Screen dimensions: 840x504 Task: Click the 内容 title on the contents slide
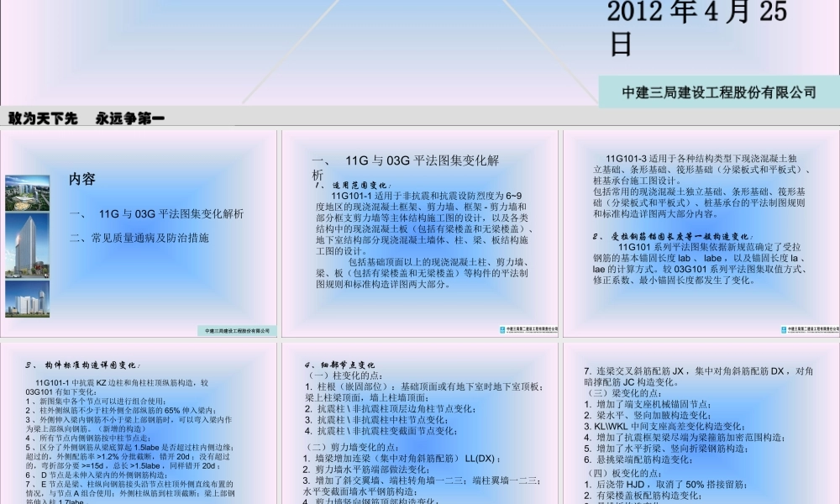pyautogui.click(x=81, y=179)
